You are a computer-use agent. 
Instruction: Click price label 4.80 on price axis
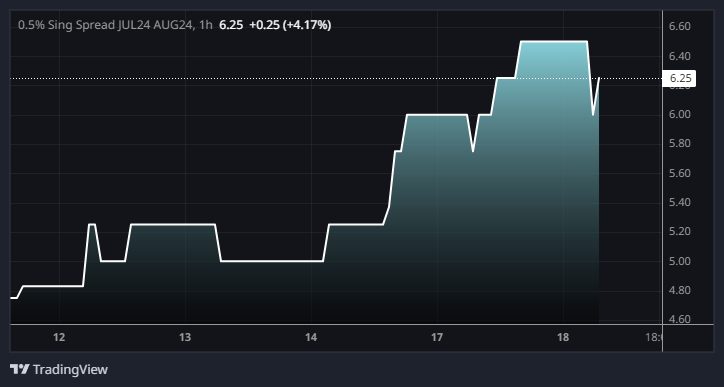(680, 290)
